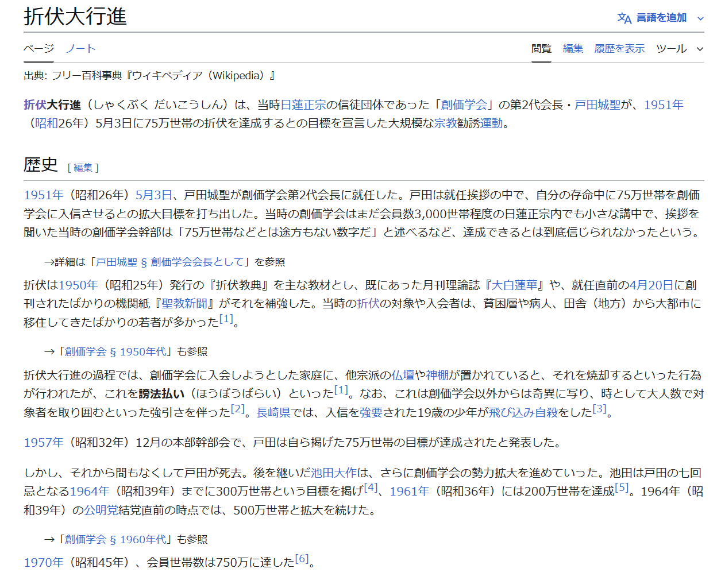This screenshot has width=721, height=588.
Task: Open 戸田城聖 § 創価学会会長として detail link
Action: (x=169, y=262)
